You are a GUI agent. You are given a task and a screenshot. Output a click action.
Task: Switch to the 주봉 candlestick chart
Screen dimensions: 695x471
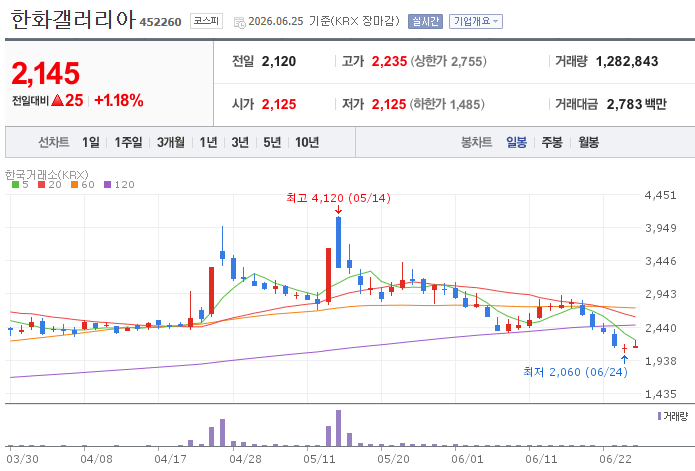point(552,142)
